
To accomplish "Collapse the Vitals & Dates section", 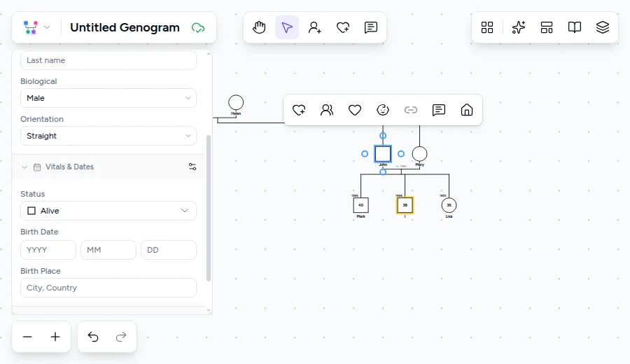I will tap(24, 167).
